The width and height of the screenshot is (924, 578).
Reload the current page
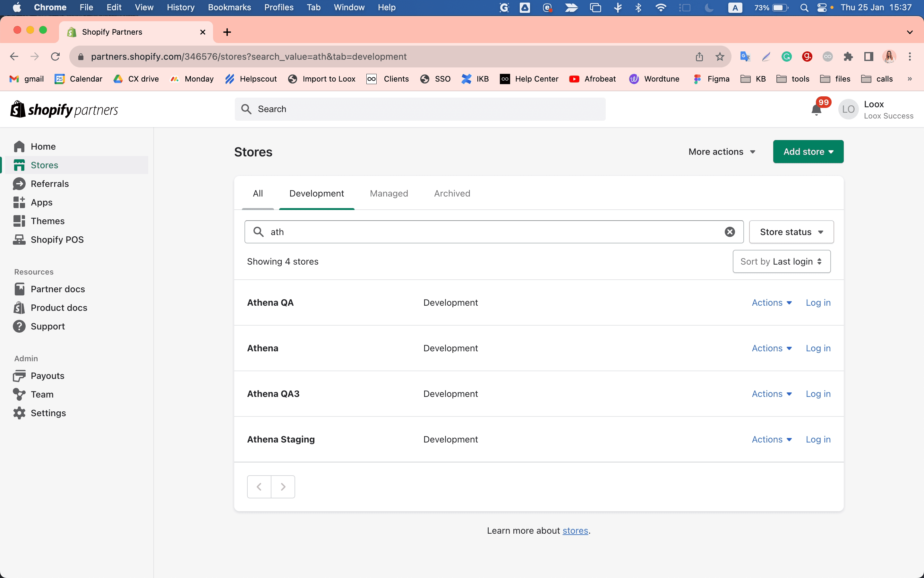pyautogui.click(x=56, y=57)
